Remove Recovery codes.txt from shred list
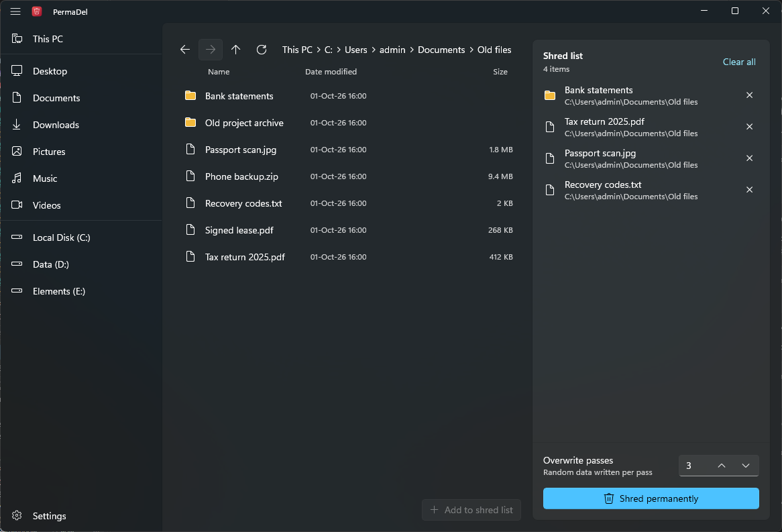The image size is (782, 532). point(749,190)
